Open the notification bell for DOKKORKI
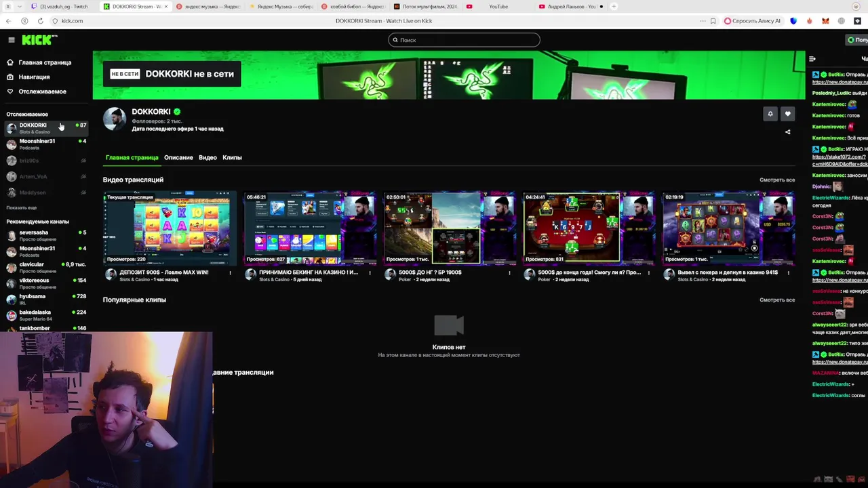 pos(770,114)
